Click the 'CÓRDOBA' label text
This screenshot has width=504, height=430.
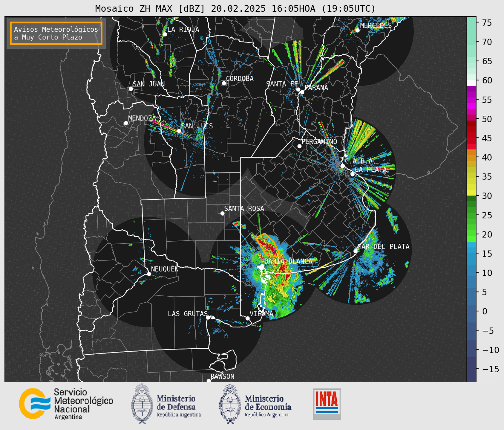tap(240, 78)
